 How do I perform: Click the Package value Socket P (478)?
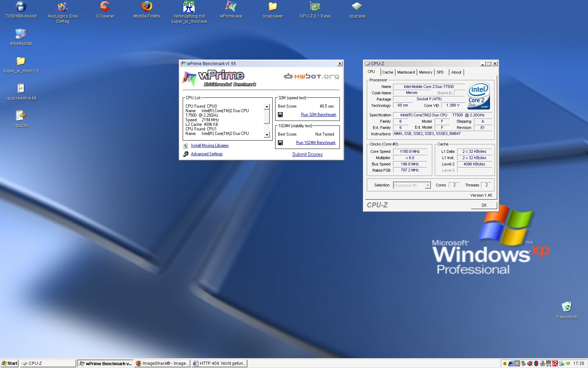point(429,99)
